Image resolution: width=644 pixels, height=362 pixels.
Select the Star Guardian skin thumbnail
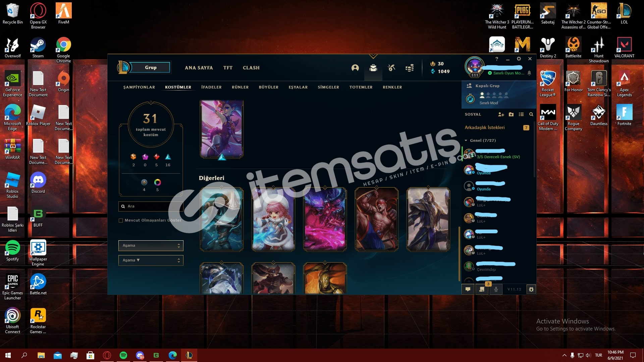[x=222, y=129]
